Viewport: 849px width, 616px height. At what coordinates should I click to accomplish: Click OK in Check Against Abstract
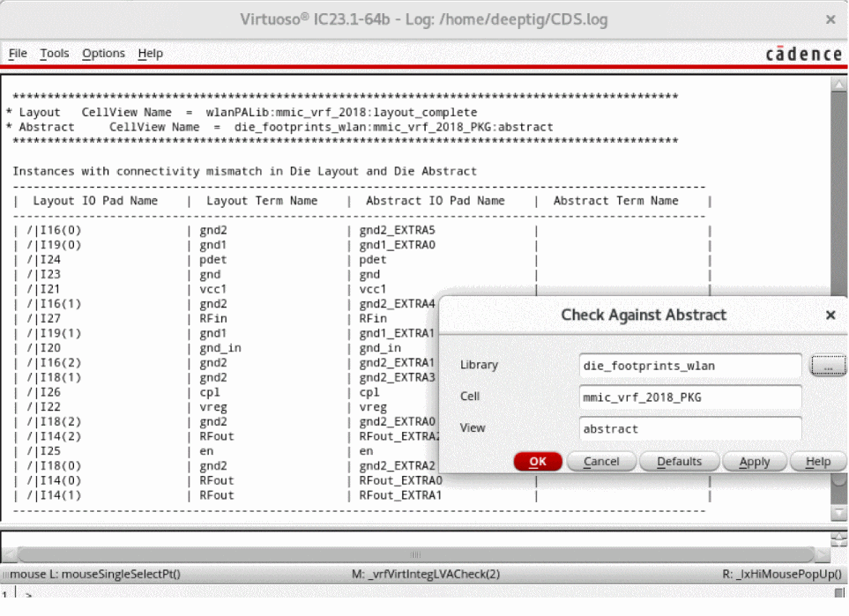(538, 461)
